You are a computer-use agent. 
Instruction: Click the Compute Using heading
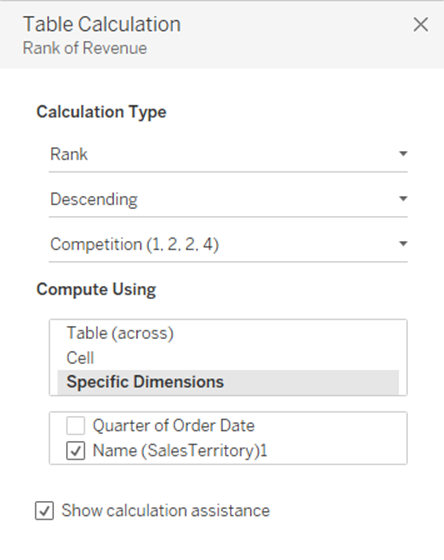[x=96, y=289]
